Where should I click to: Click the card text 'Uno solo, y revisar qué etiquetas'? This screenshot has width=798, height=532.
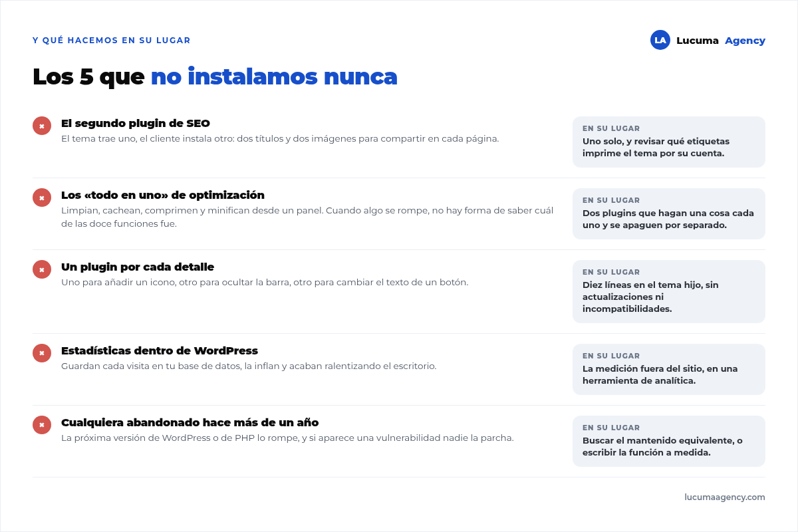[x=656, y=147]
